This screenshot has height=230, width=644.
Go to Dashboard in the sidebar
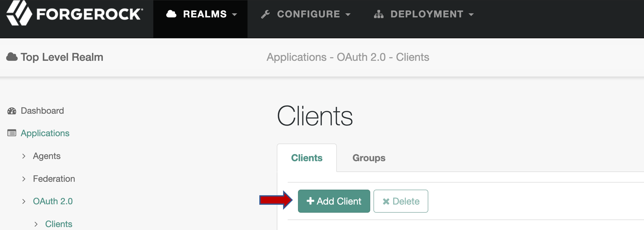[42, 111]
